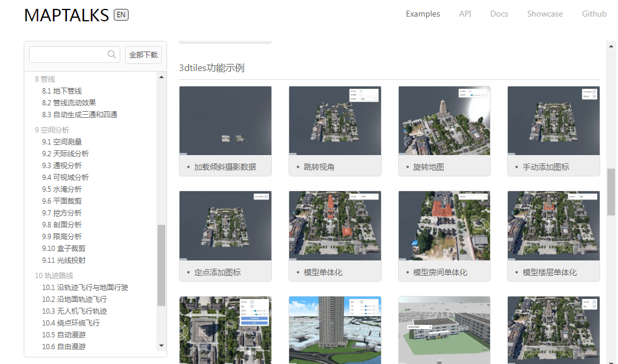Open 9.8 剖面分析 example
This screenshot has width=618, height=364.
(62, 225)
